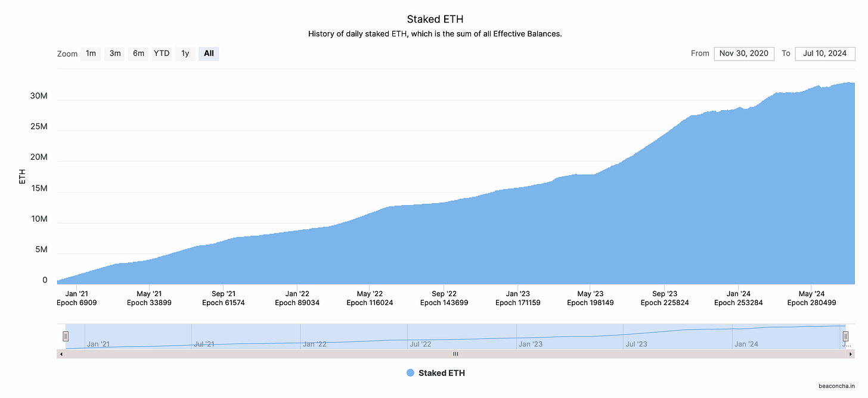Click the scrollbar left arrow

click(61, 354)
